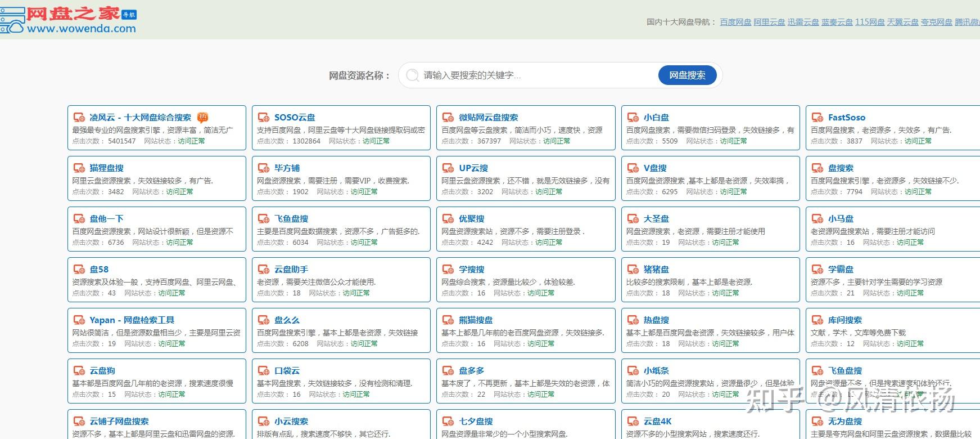The height and width of the screenshot is (439, 980).
Task: Click the icon beside 盘多多
Action: (448, 371)
